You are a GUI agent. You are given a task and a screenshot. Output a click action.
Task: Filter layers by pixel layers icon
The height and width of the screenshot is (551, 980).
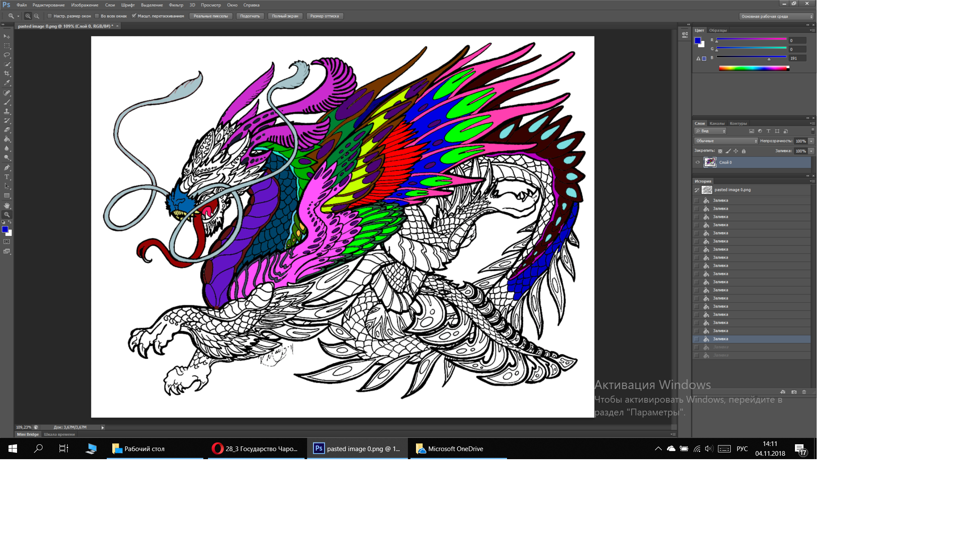tap(752, 131)
